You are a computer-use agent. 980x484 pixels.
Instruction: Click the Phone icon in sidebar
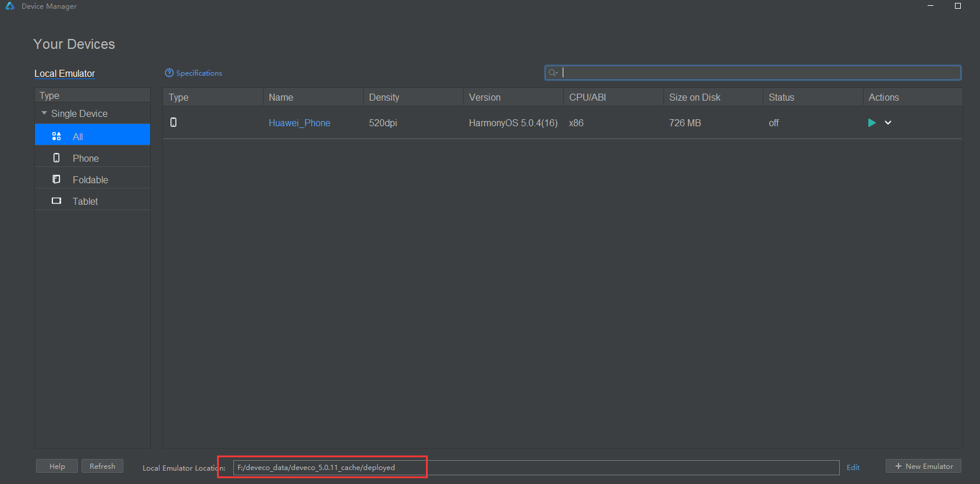(56, 158)
